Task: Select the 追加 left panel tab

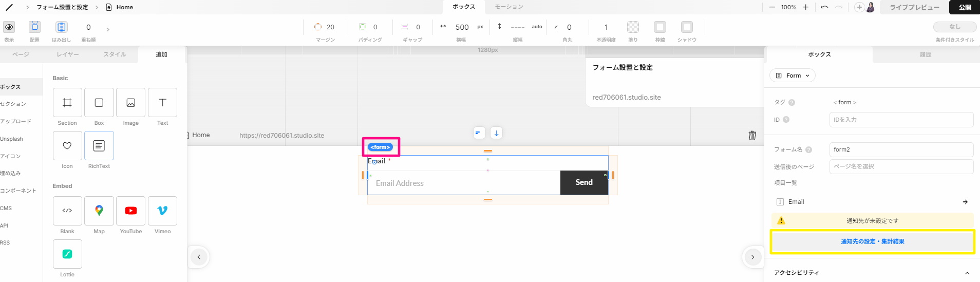Action: pos(161,54)
